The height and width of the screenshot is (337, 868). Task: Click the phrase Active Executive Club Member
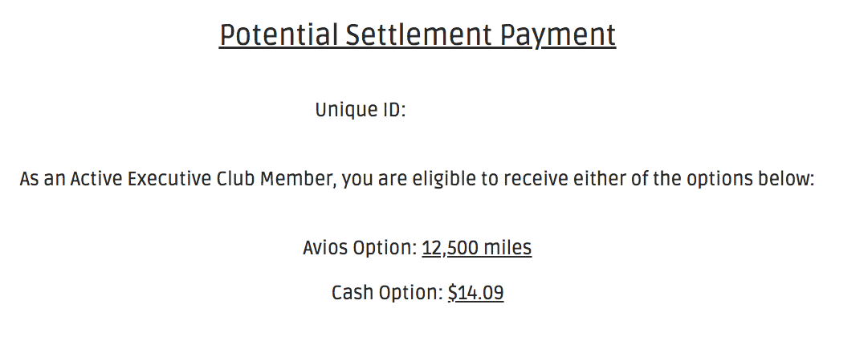point(202,179)
